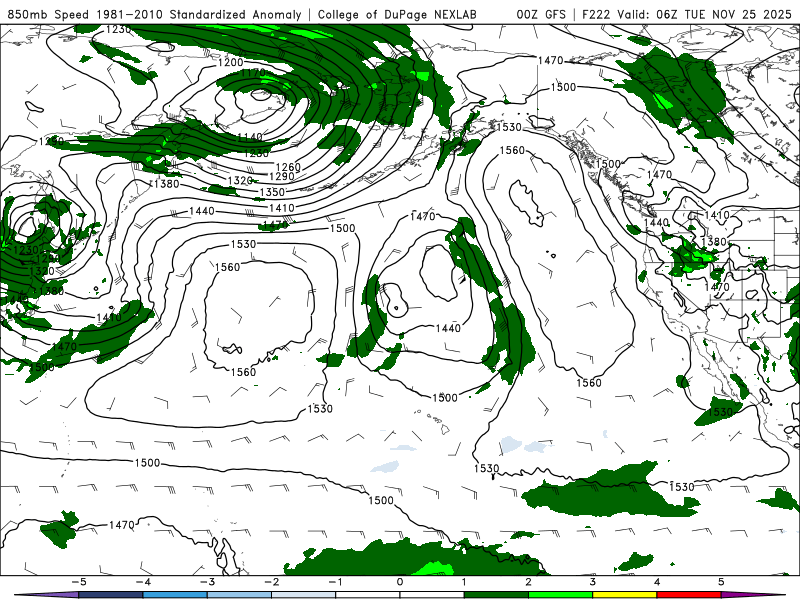
Task: Click the colorbar tick label '0'
Action: [x=400, y=582]
